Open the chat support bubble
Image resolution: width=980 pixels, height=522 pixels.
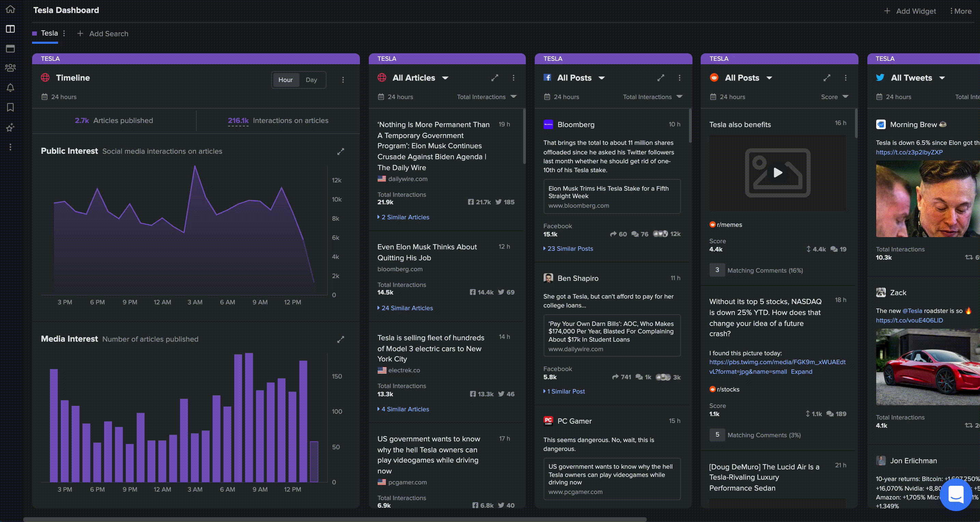(956, 495)
